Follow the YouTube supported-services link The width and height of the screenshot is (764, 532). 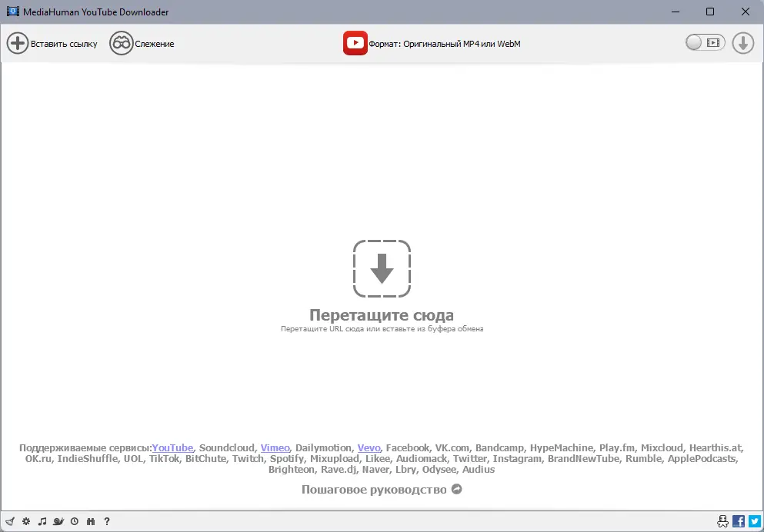pyautogui.click(x=172, y=447)
